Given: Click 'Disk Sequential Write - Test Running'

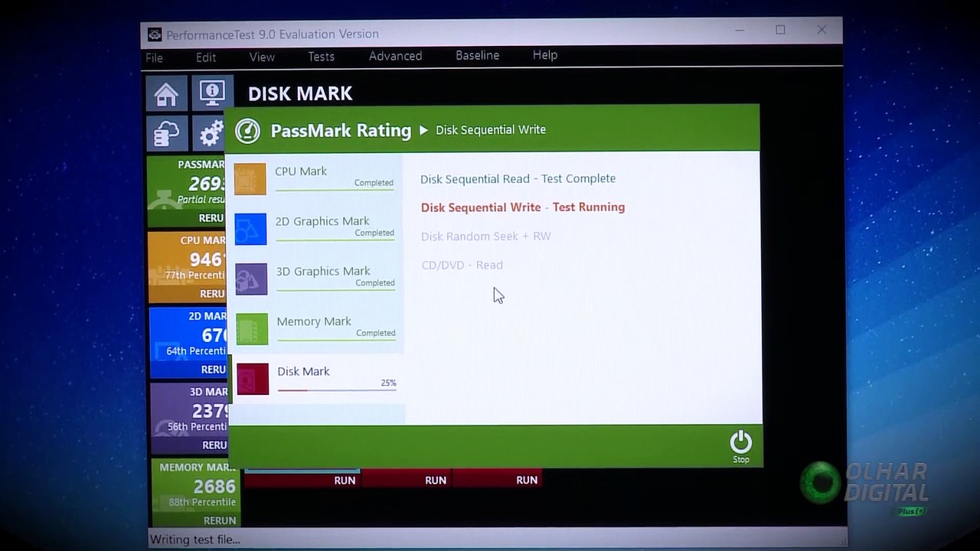Looking at the screenshot, I should click(x=523, y=207).
